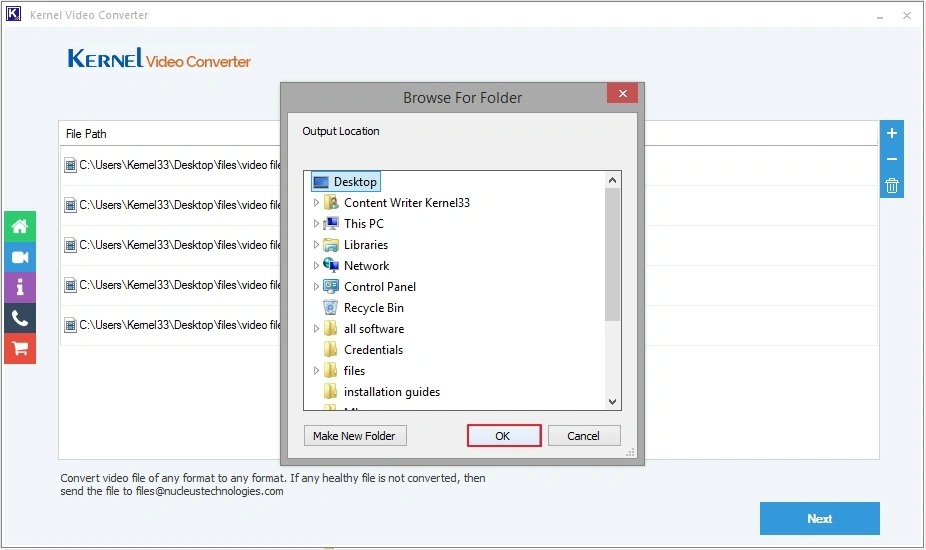Click film icon of last file row
Viewport: 926px width, 550px height.
[70, 325]
